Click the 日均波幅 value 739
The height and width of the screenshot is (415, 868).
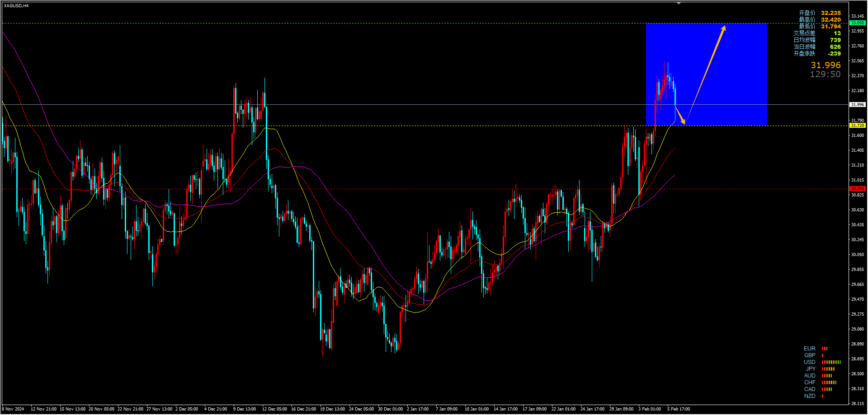coord(835,40)
